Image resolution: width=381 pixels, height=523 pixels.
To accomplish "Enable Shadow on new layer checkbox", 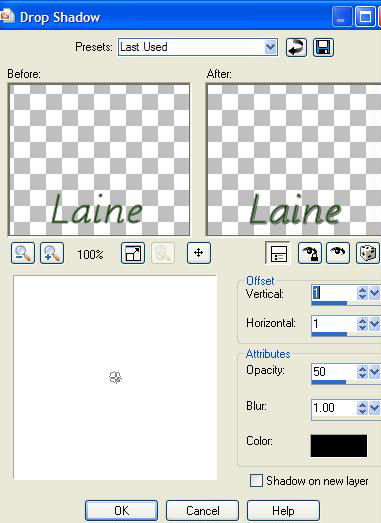I will [256, 481].
